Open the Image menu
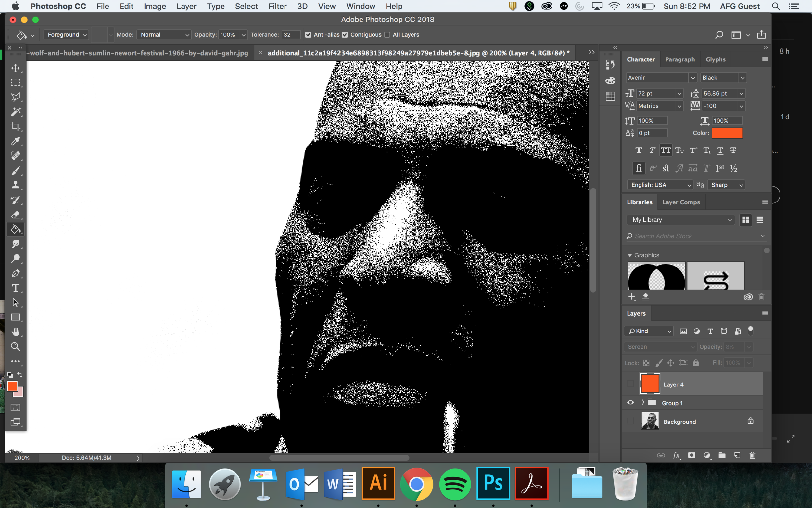The height and width of the screenshot is (508, 812). [x=155, y=6]
